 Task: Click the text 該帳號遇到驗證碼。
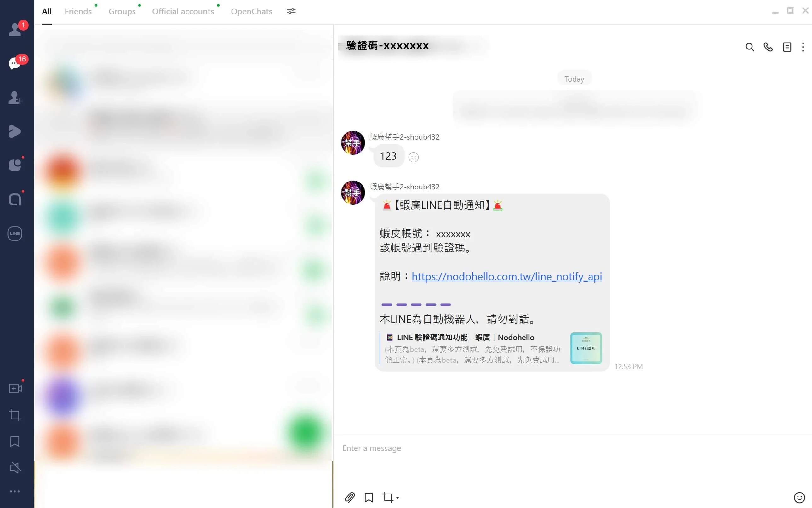426,248
